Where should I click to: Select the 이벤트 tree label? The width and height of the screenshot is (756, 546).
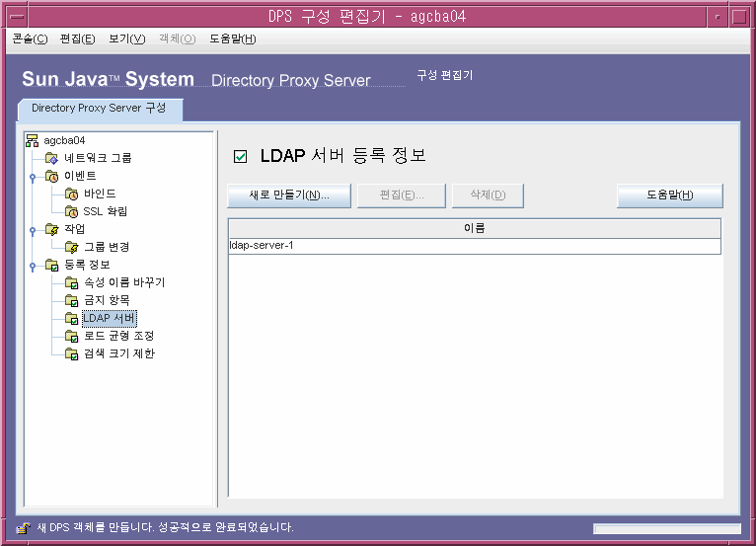click(x=80, y=176)
